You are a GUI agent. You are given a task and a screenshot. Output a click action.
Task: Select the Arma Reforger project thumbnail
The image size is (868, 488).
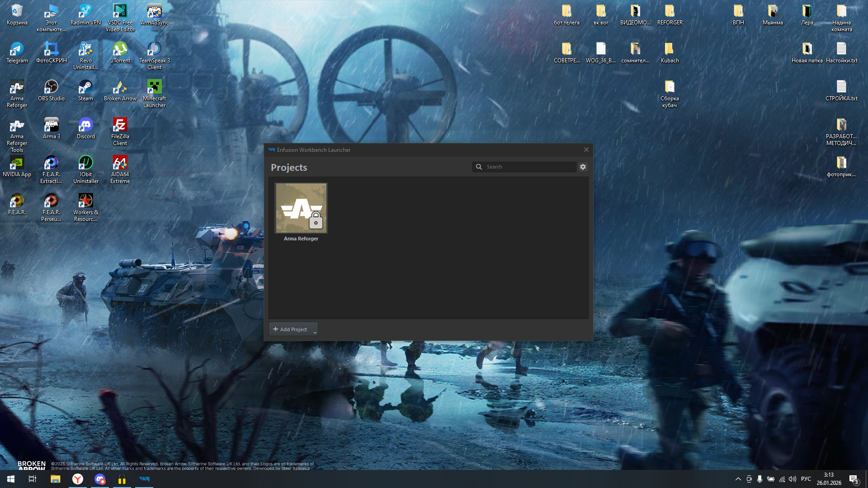point(301,208)
